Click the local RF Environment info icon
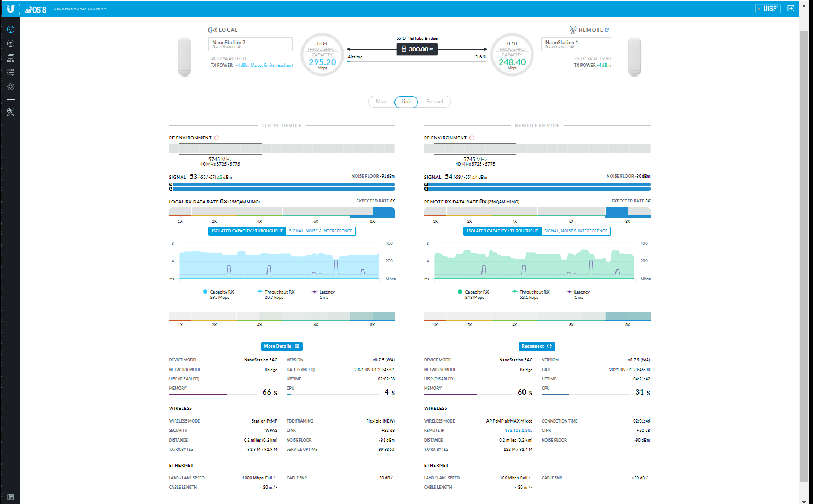 pyautogui.click(x=217, y=138)
